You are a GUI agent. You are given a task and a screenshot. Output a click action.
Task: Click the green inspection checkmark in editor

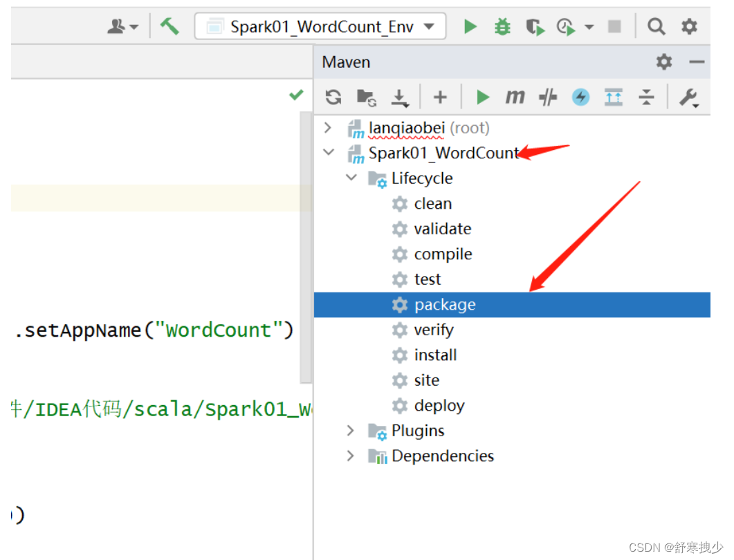[x=296, y=95]
